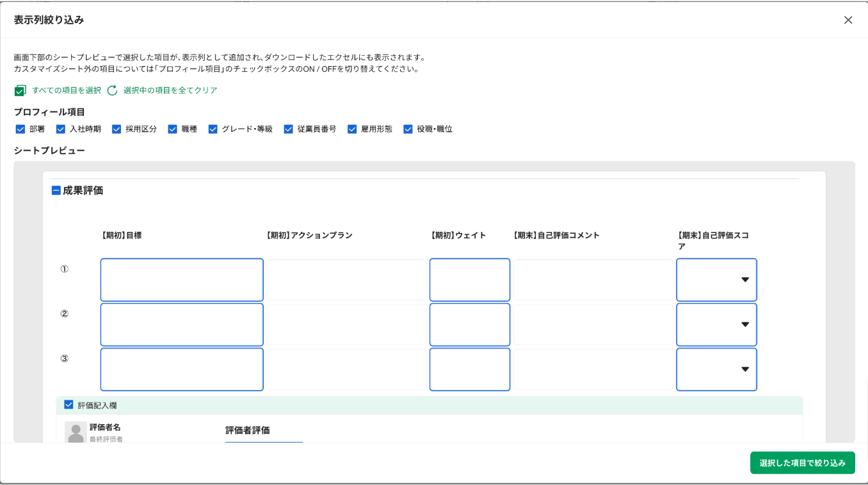Click the row ① 目標 input field
The width and height of the screenshot is (868, 485).
(x=181, y=279)
